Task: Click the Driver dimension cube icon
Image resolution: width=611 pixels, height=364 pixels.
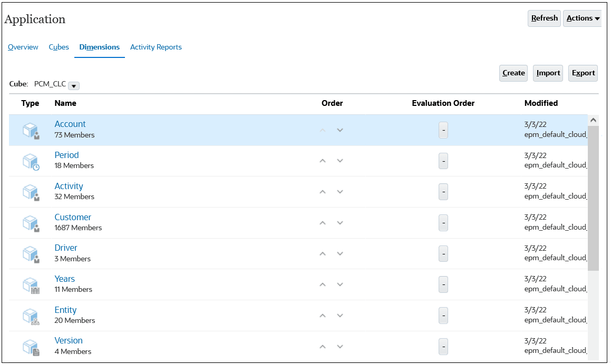Action: 30,254
